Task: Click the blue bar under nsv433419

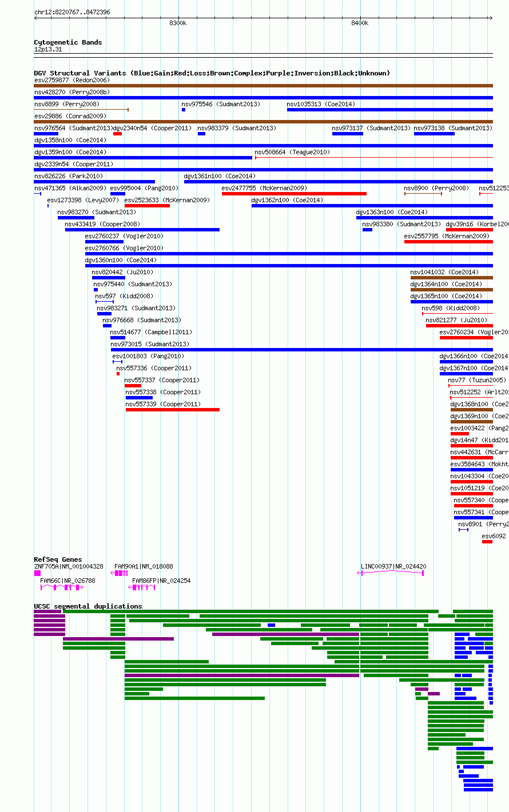Action: click(x=142, y=230)
